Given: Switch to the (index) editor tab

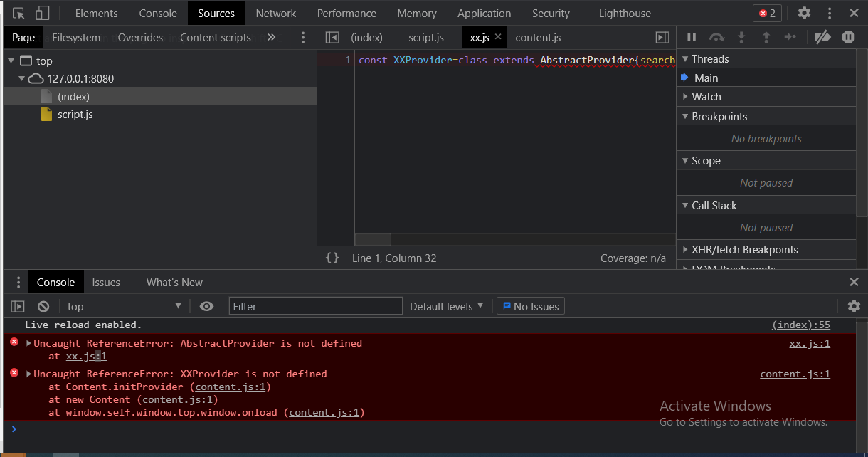Looking at the screenshot, I should pyautogui.click(x=366, y=37).
